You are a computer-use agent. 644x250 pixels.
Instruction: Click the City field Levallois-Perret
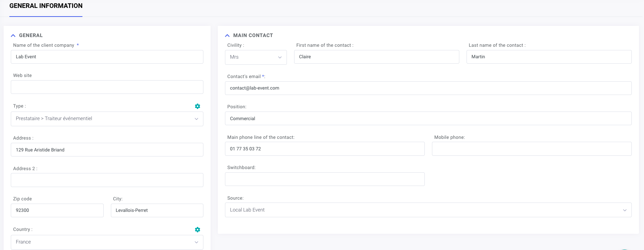[x=157, y=210]
